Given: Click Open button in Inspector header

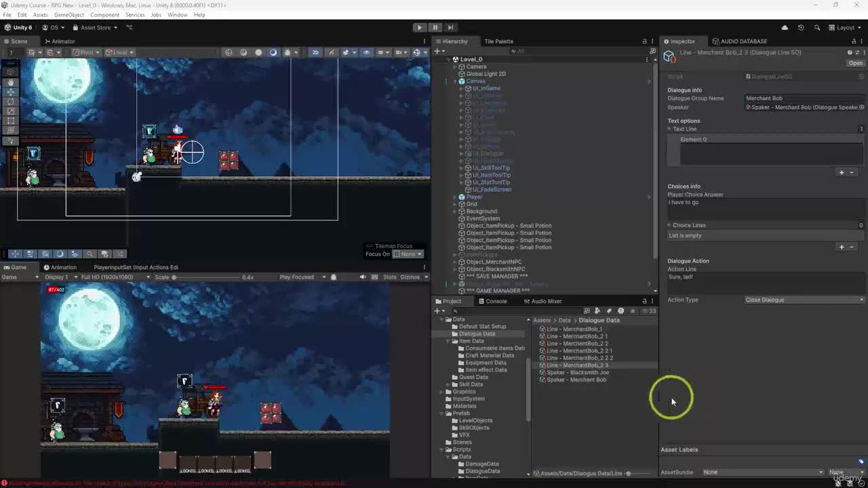Looking at the screenshot, I should [856, 64].
